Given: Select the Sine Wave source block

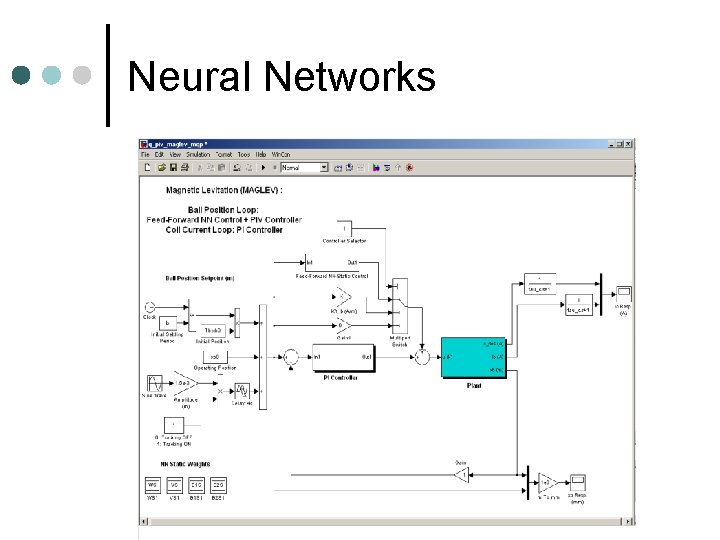Looking at the screenshot, I should (155, 383).
